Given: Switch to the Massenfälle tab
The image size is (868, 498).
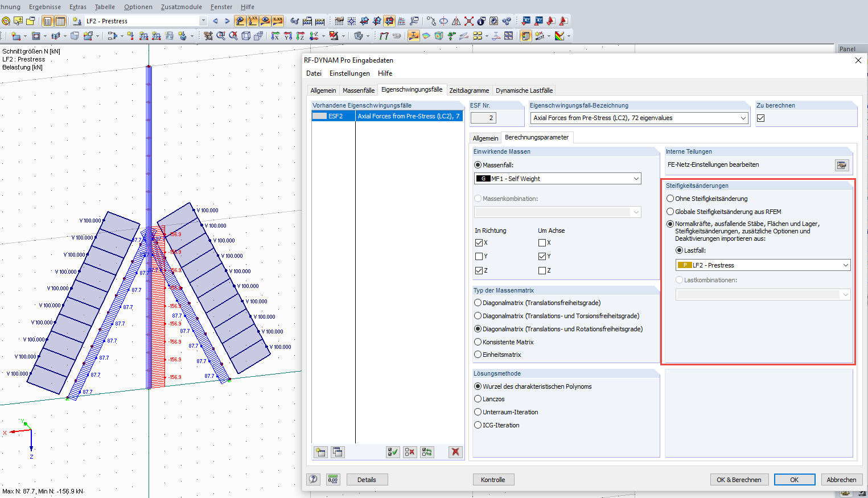Looking at the screenshot, I should click(359, 90).
